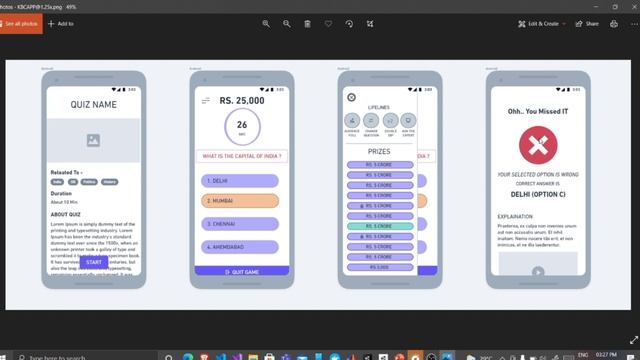Click WHAT IS THE CAPITAL OF INDIA question

(242, 156)
